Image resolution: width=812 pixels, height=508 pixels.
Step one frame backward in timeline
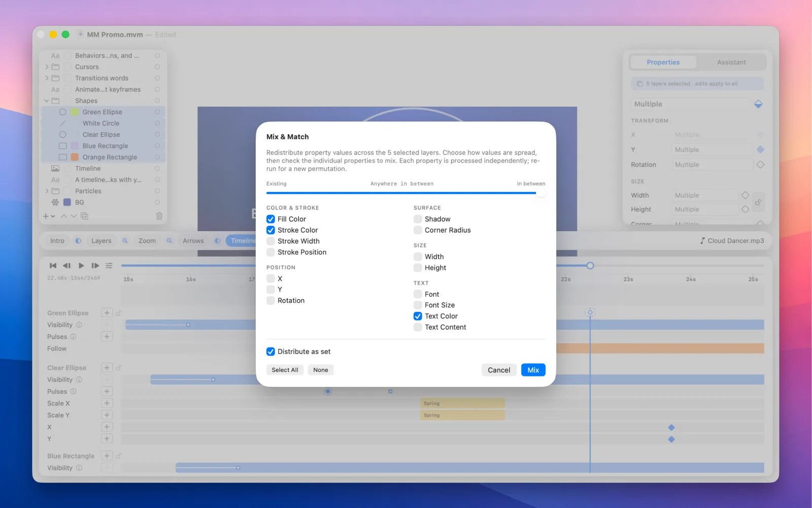click(66, 266)
